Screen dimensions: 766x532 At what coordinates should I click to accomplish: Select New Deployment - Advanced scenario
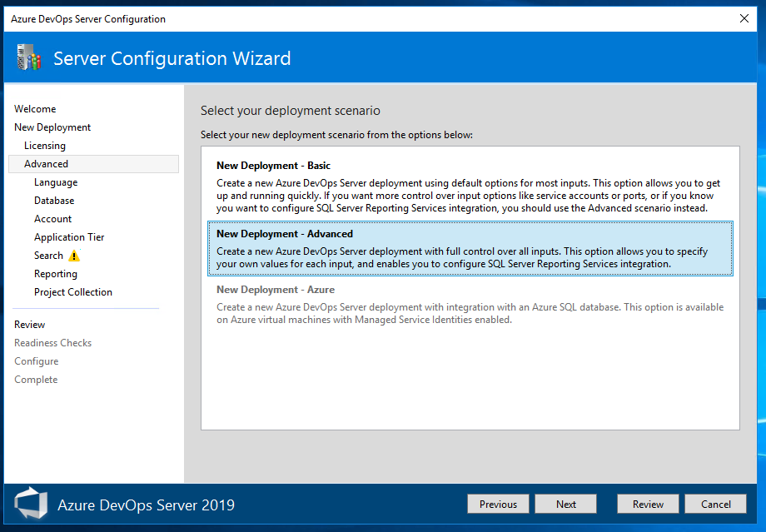(x=470, y=249)
